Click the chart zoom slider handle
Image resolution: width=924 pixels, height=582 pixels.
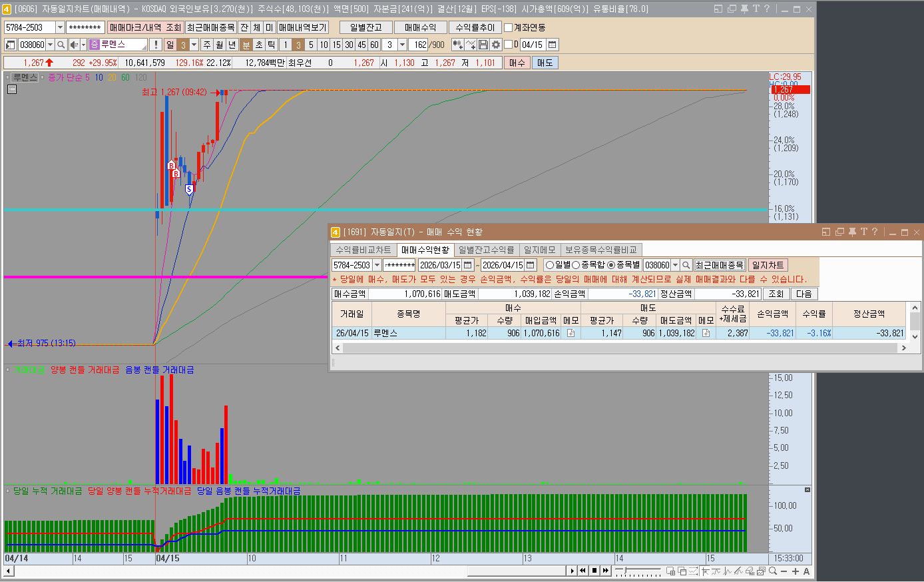coord(625,570)
